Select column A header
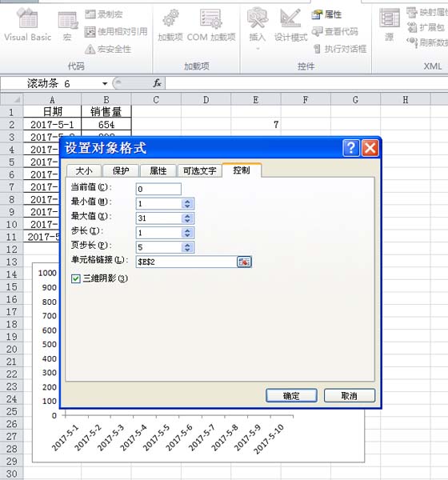Screen dimensions: 448x480 coord(52,100)
